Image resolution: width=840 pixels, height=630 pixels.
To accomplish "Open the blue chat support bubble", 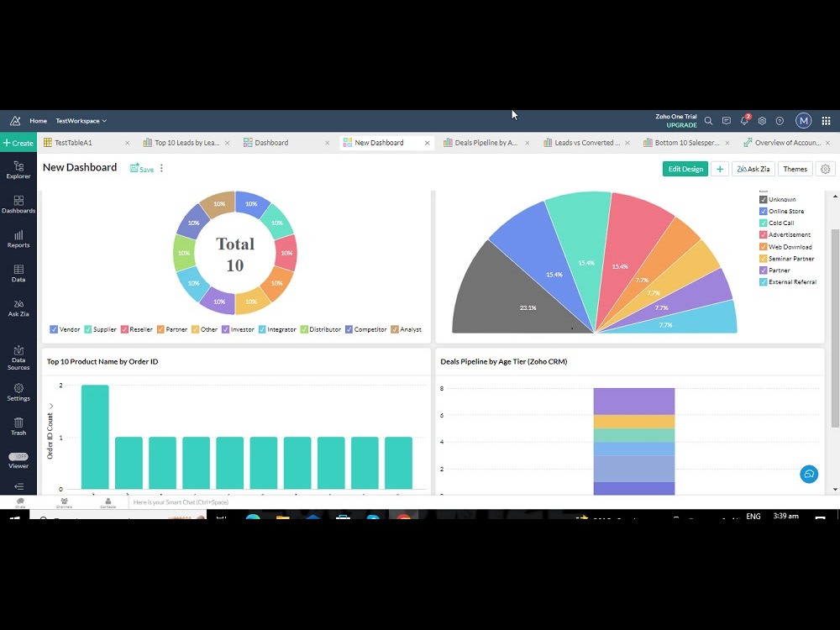I will coord(809,474).
